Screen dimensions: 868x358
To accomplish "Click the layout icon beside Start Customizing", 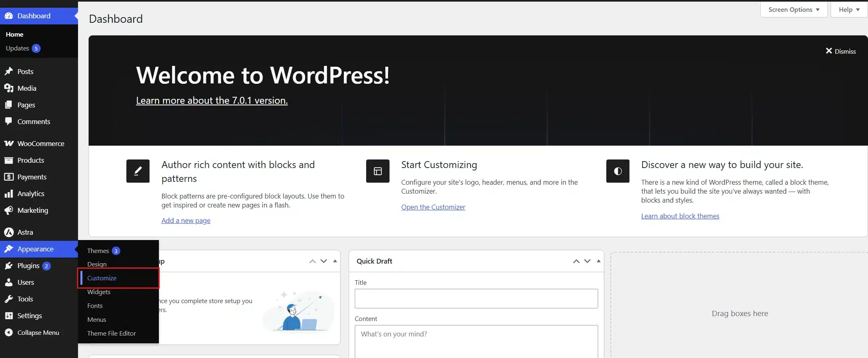I will tap(378, 171).
